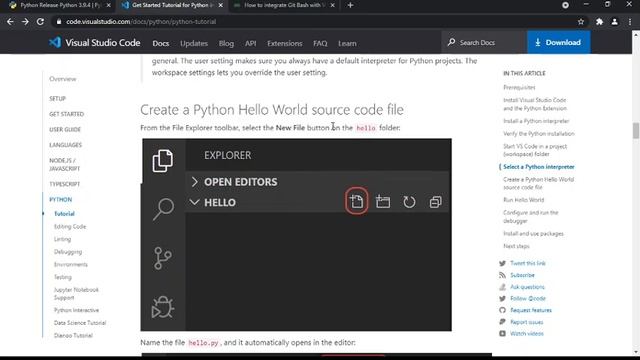Viewport: 640px width, 360px height.
Task: Jump to Run Hello World section
Action: [524, 200]
